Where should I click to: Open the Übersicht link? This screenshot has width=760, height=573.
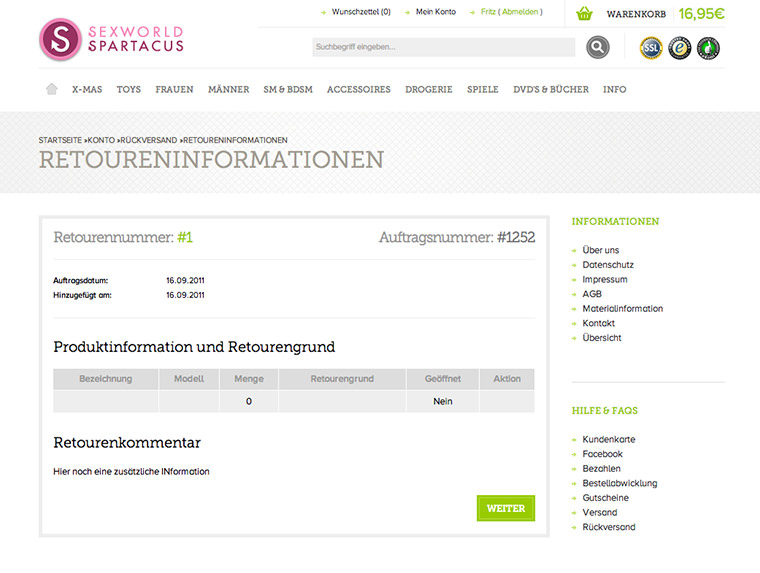602,337
